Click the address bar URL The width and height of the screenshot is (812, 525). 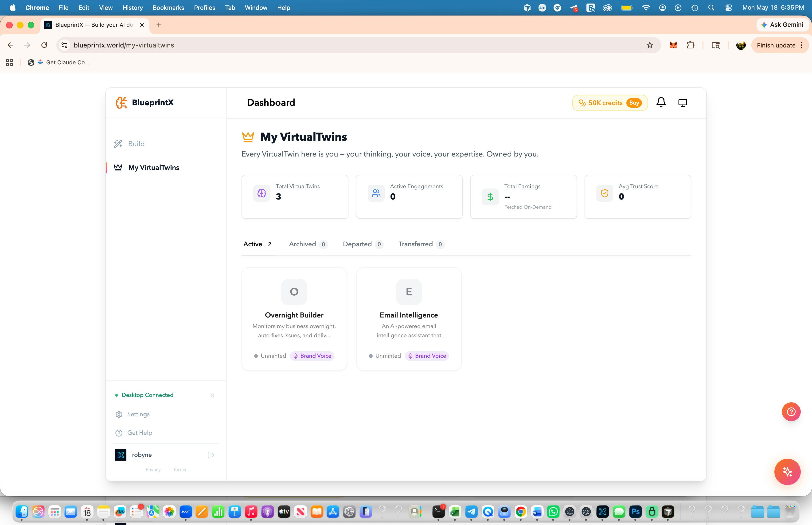pos(124,45)
